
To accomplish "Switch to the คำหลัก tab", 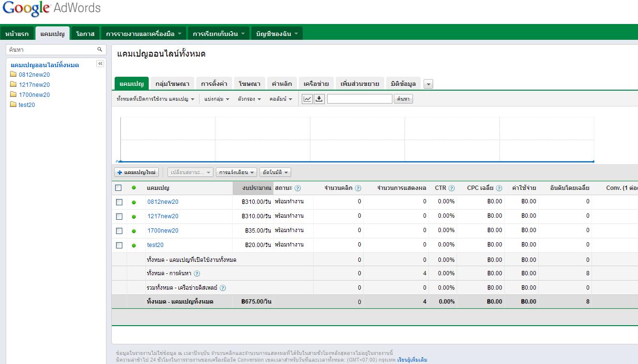I will (x=282, y=83).
